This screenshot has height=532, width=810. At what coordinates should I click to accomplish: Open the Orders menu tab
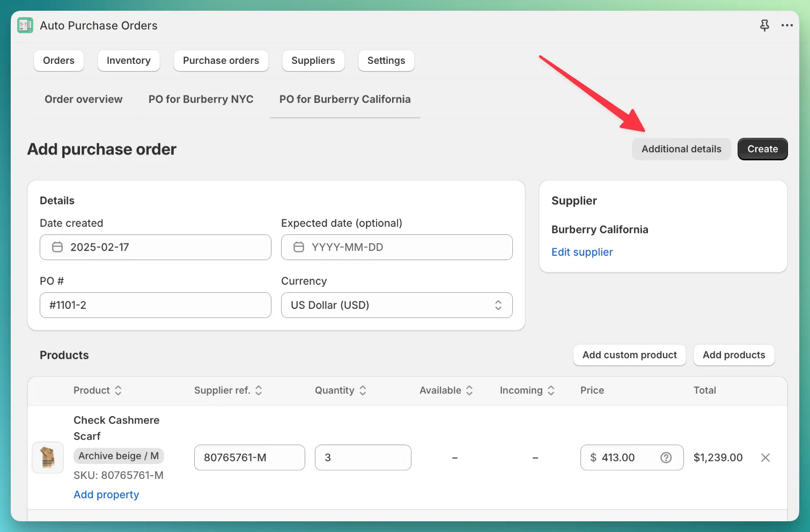59,61
